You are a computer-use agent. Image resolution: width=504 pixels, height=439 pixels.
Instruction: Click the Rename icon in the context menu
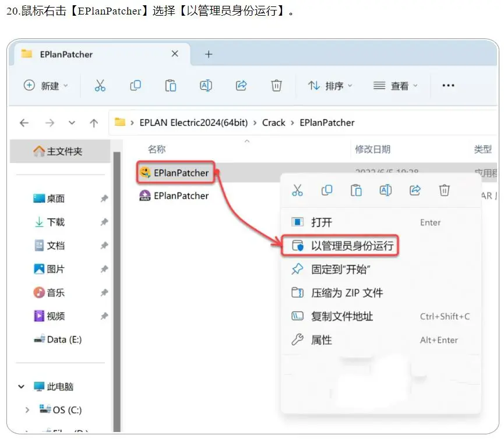[x=385, y=190]
